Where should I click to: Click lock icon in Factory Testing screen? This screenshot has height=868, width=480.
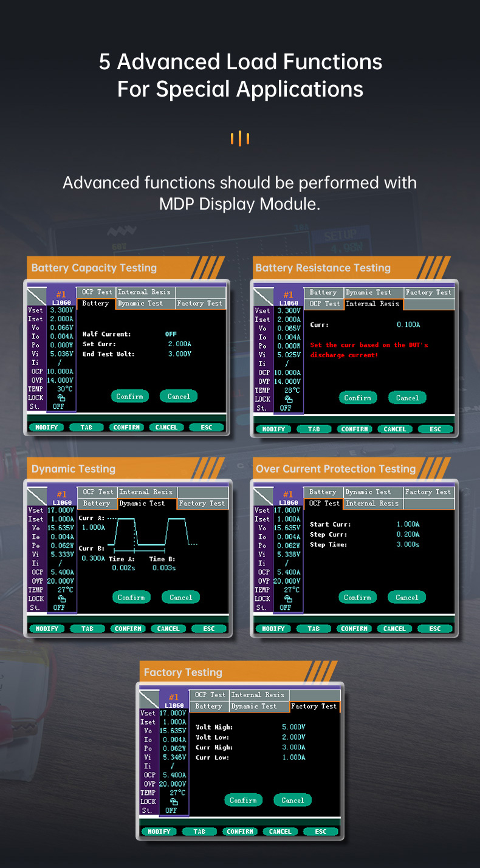pyautogui.click(x=174, y=802)
